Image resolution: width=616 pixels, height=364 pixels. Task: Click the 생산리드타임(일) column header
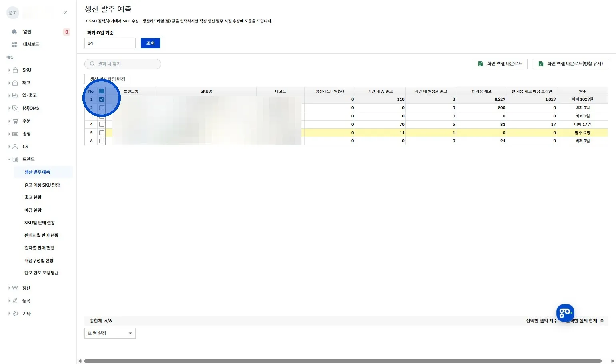(330, 91)
